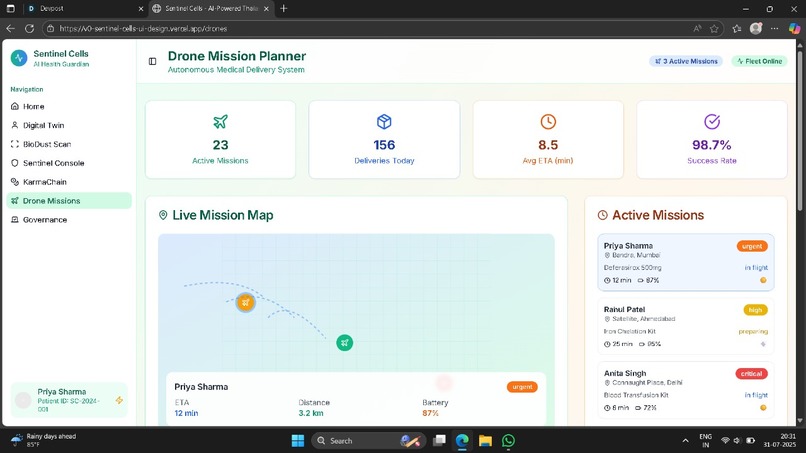Click the clock icon above Avg ETA
The width and height of the screenshot is (806, 453).
click(x=548, y=122)
